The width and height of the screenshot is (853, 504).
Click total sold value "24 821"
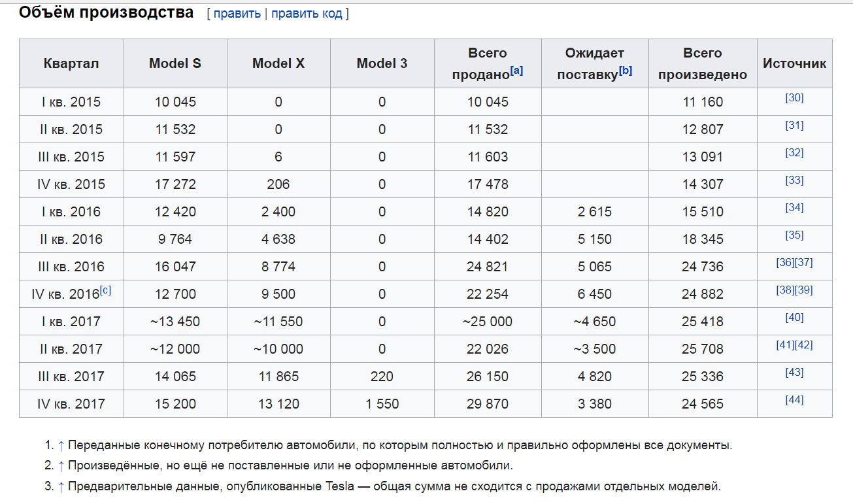(488, 267)
